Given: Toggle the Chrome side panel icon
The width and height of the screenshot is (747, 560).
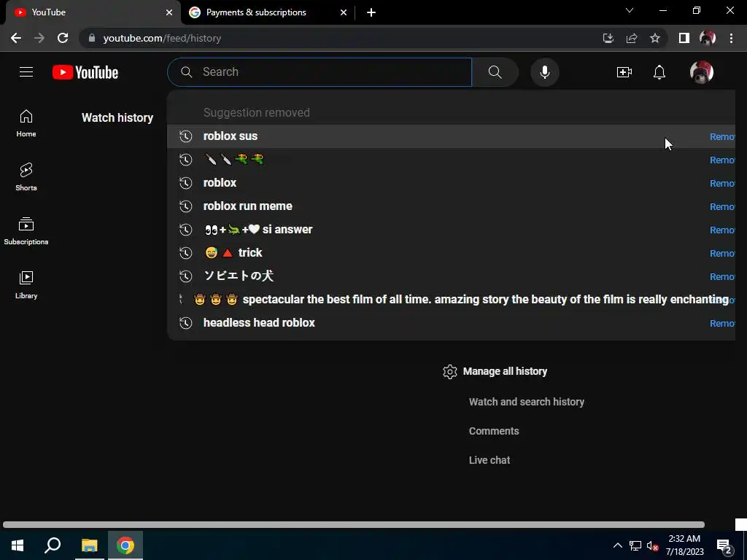Looking at the screenshot, I should tap(684, 38).
